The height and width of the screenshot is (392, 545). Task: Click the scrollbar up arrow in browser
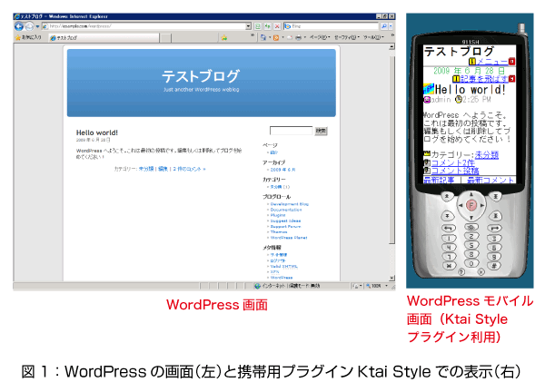coord(391,46)
